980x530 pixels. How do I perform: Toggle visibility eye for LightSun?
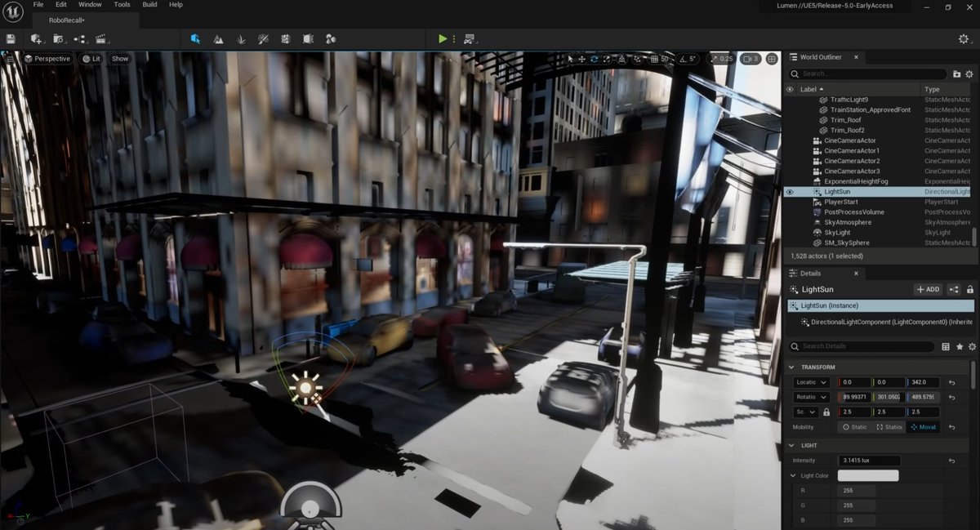coord(790,192)
